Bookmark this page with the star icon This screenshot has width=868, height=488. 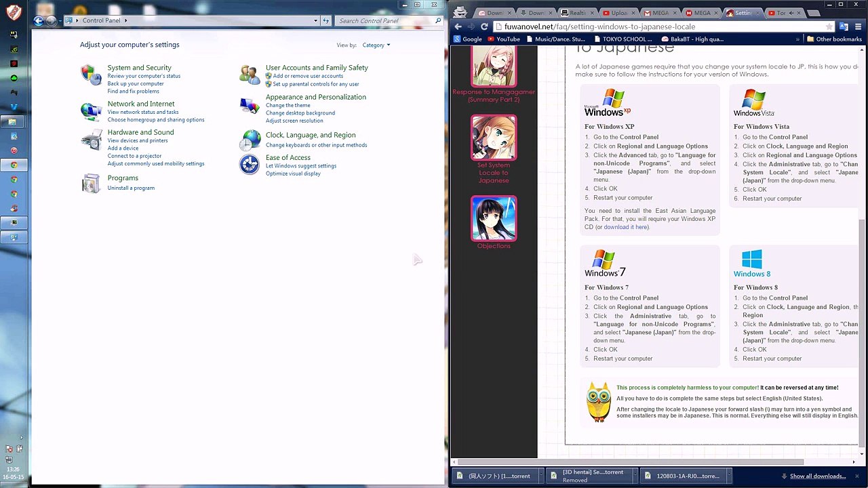coord(829,26)
